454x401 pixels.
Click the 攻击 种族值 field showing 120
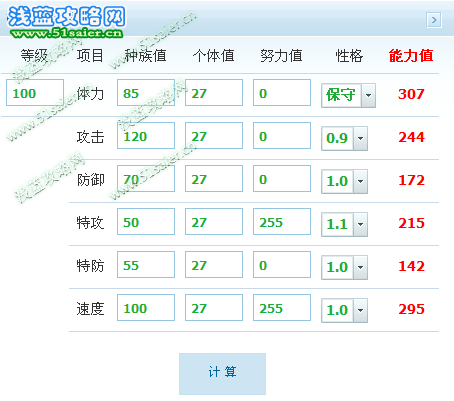click(x=146, y=136)
